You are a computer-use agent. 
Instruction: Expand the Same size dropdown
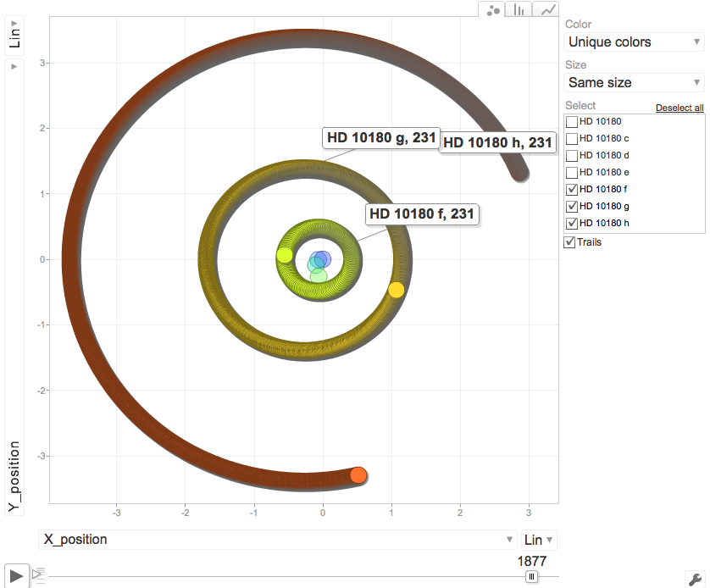[634, 82]
